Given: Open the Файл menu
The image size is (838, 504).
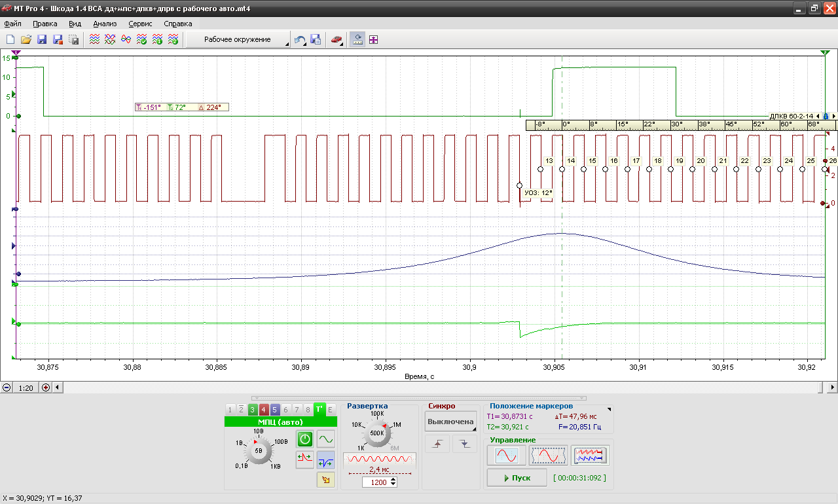Looking at the screenshot, I should (12, 24).
